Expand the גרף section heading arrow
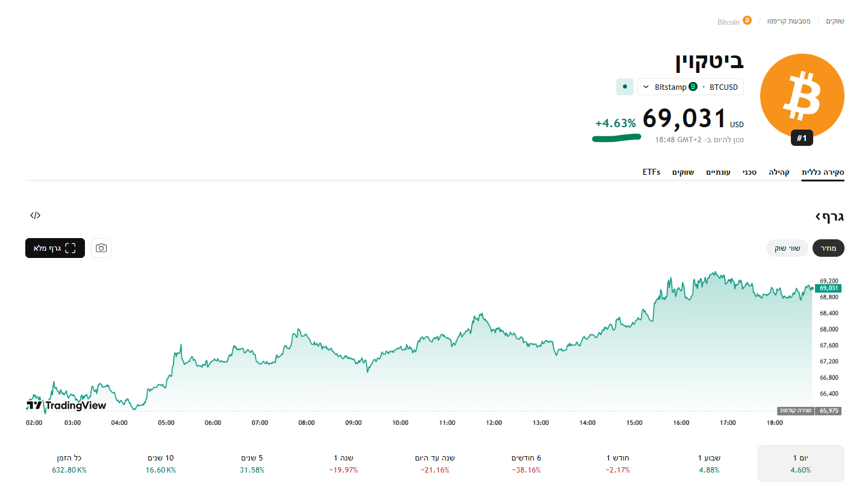 (818, 216)
